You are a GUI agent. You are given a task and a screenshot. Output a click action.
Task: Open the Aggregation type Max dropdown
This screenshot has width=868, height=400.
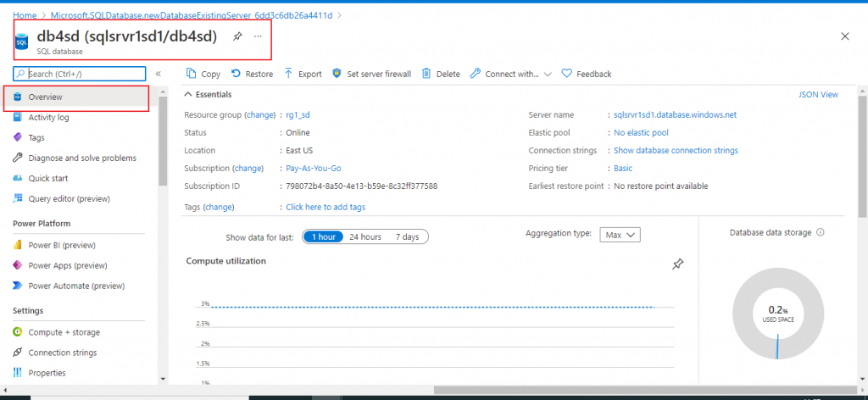point(620,235)
